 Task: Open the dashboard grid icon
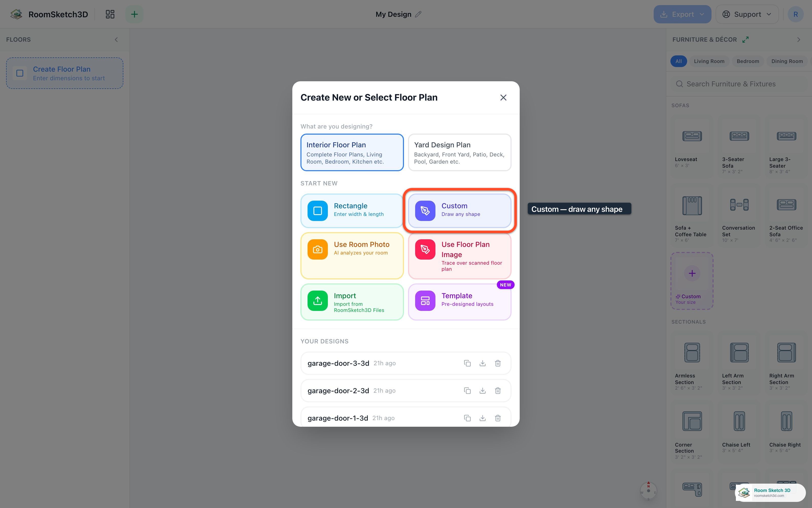pos(110,14)
